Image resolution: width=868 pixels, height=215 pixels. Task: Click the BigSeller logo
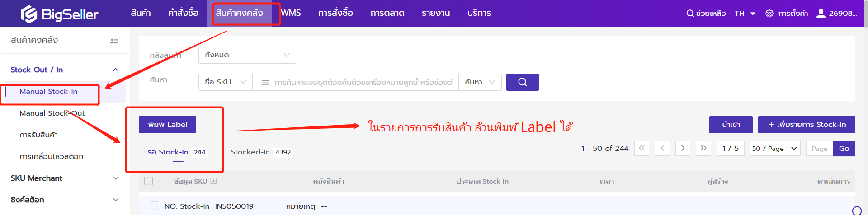tap(59, 14)
